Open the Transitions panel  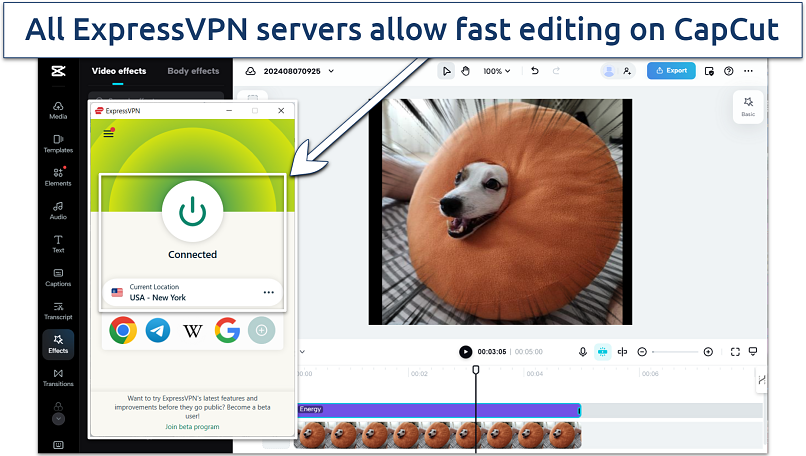click(x=58, y=377)
